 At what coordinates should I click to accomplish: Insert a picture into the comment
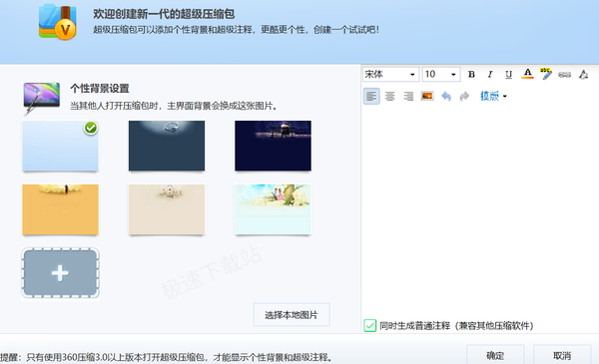point(427,96)
